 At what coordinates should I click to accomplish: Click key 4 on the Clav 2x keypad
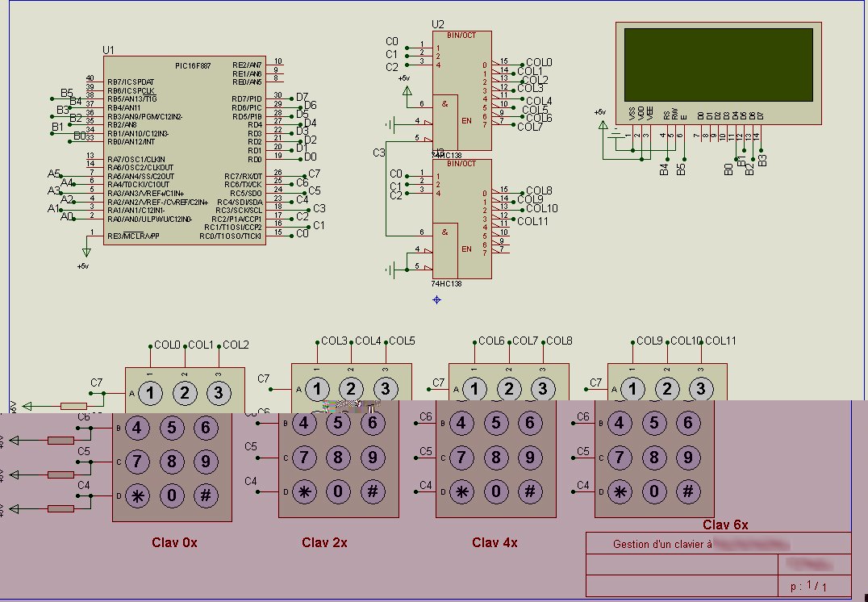click(304, 424)
